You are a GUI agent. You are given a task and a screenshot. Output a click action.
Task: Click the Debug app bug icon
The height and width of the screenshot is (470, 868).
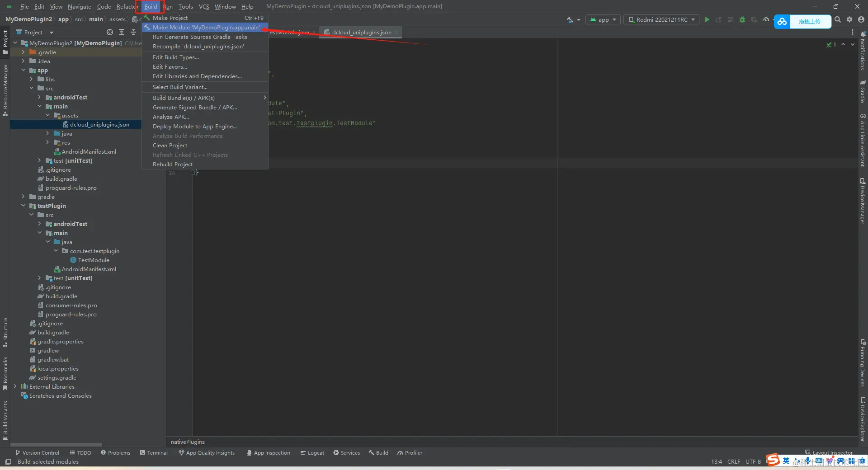742,19
